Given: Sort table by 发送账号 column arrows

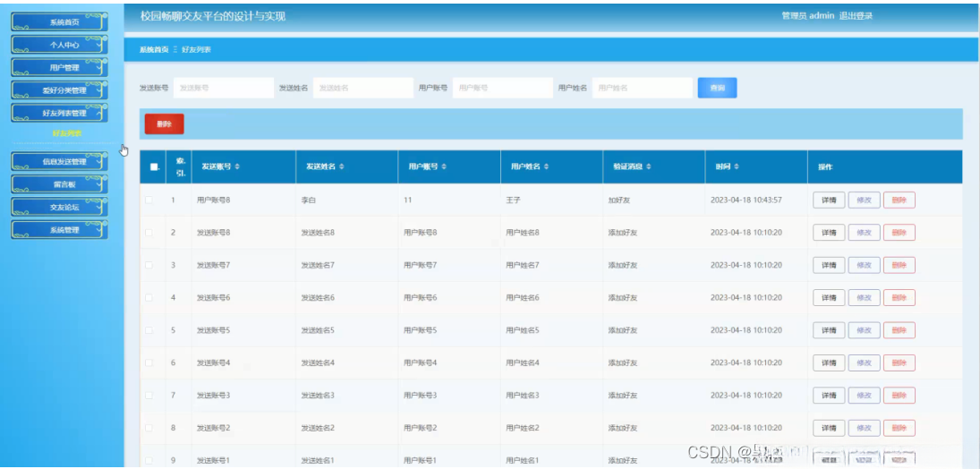Looking at the screenshot, I should click(237, 167).
